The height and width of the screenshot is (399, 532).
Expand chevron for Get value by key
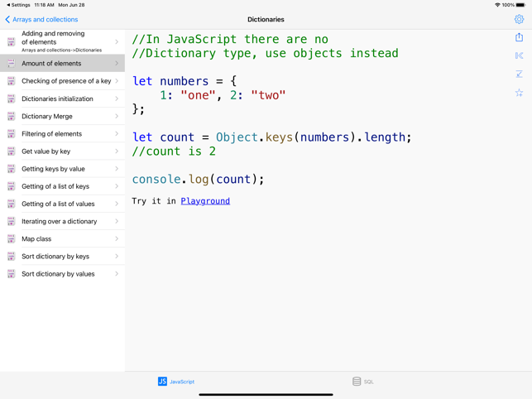[x=117, y=151]
